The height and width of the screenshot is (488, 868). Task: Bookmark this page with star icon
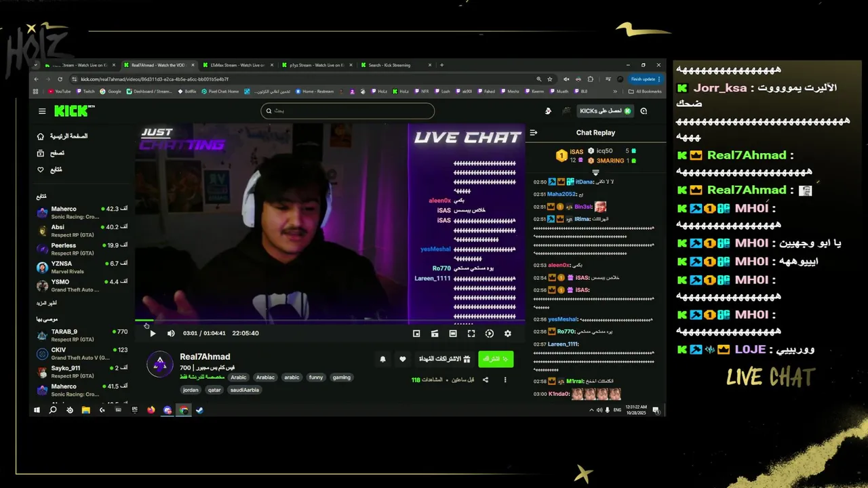click(550, 79)
